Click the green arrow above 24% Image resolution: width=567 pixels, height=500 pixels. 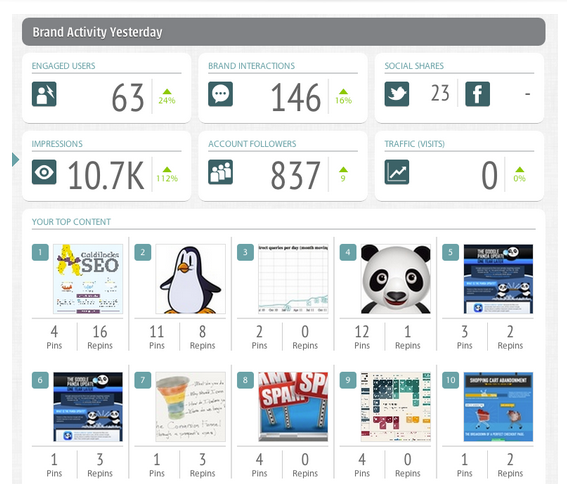coord(167,91)
